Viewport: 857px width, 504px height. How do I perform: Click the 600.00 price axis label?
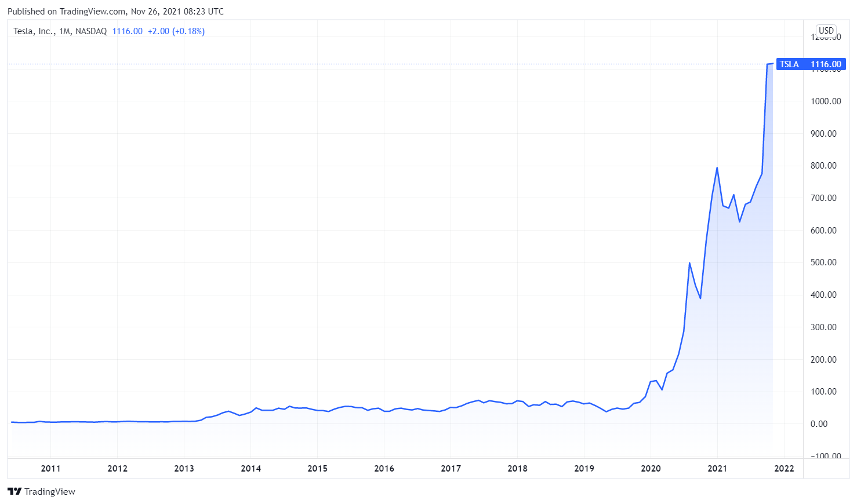click(824, 231)
